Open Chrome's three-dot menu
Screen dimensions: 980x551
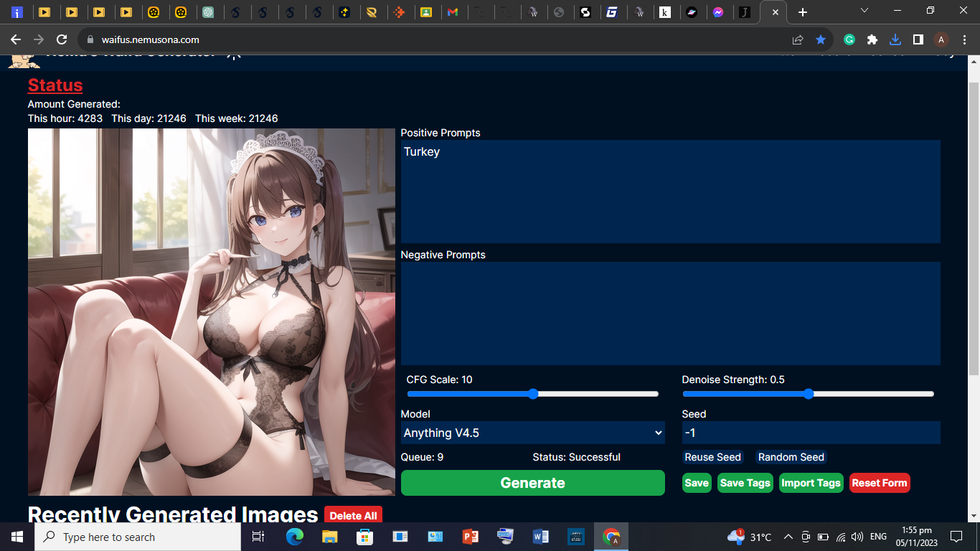pyautogui.click(x=963, y=39)
